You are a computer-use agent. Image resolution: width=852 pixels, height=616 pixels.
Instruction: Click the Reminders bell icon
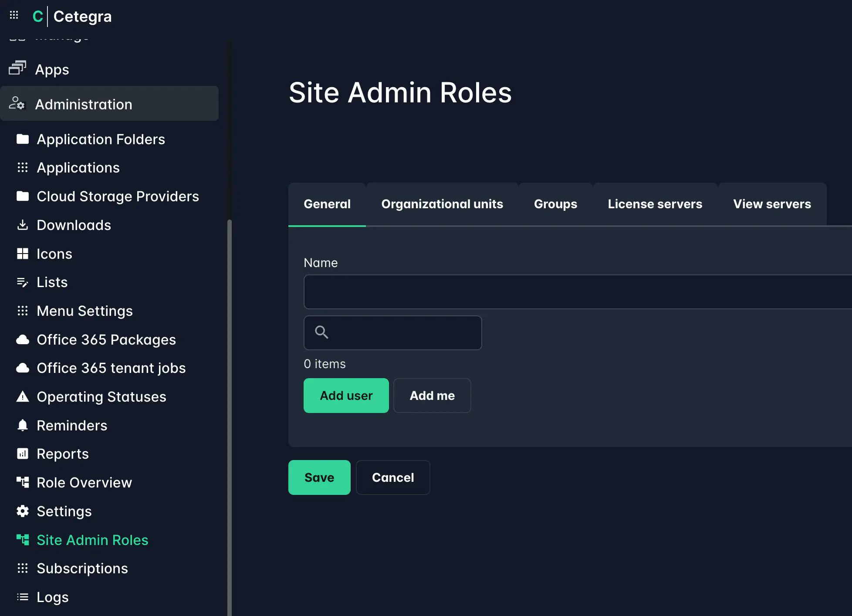[x=23, y=425]
